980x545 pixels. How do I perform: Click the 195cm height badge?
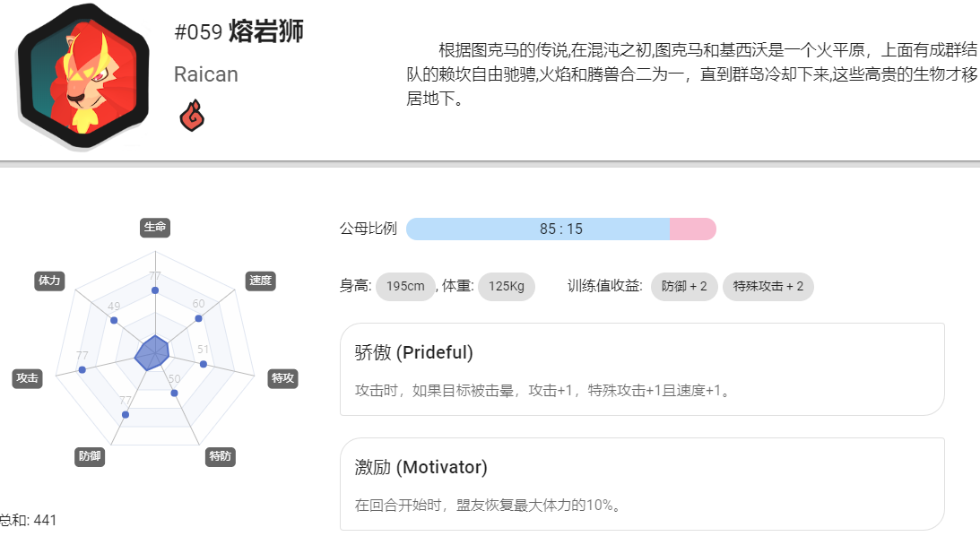pos(405,286)
